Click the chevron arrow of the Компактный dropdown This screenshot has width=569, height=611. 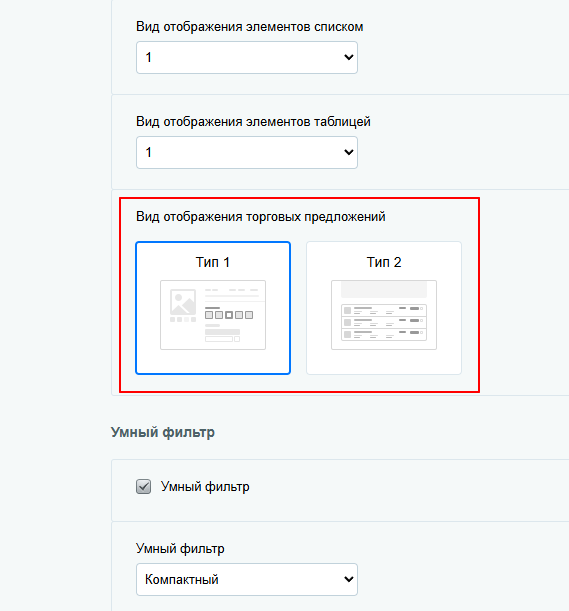click(x=348, y=579)
